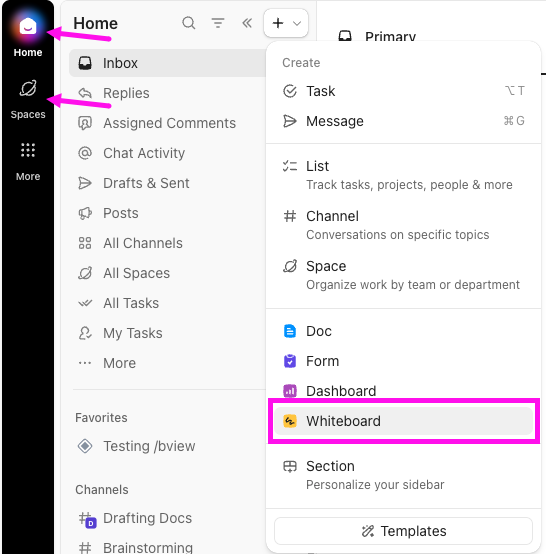Select Whiteboard from the Create menu
This screenshot has height=554, width=546.
[x=404, y=421]
